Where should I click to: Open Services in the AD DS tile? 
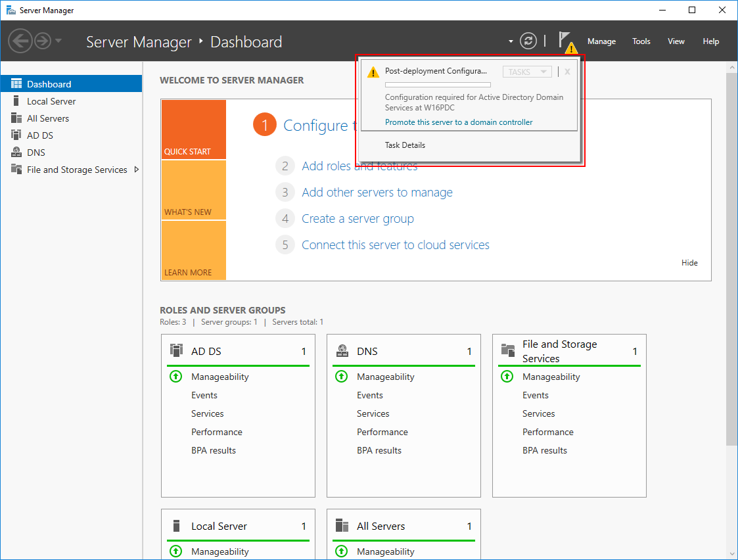tap(208, 413)
